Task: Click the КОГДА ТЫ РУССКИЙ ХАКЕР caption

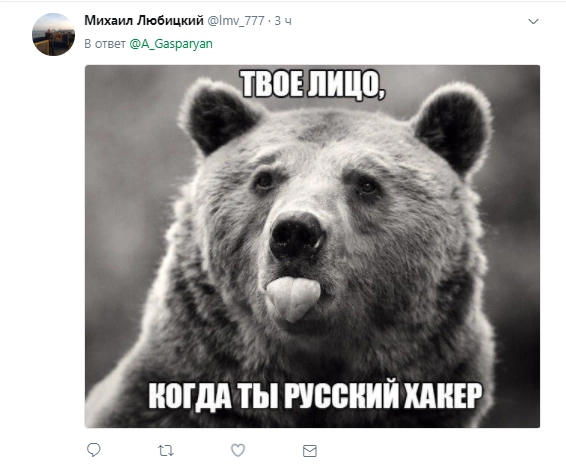Action: point(315,395)
